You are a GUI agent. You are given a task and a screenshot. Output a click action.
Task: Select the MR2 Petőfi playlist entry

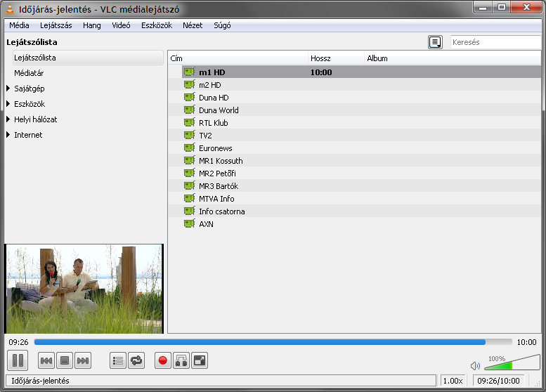pyautogui.click(x=354, y=174)
